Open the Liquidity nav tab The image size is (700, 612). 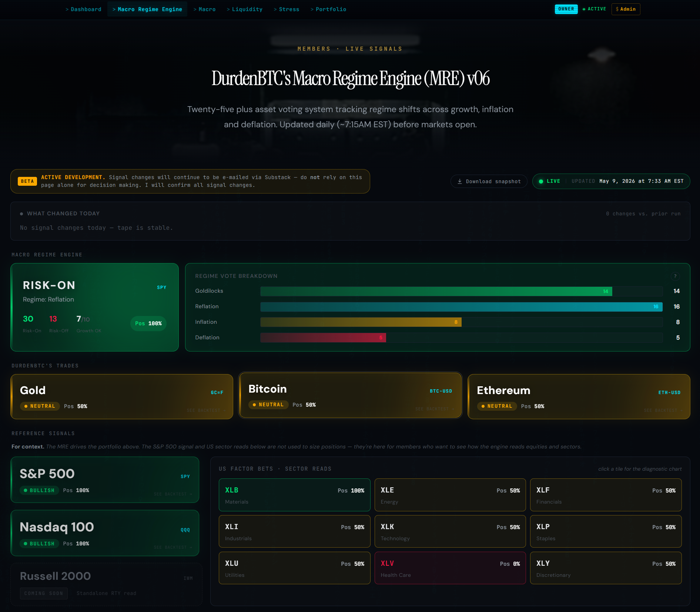point(244,9)
